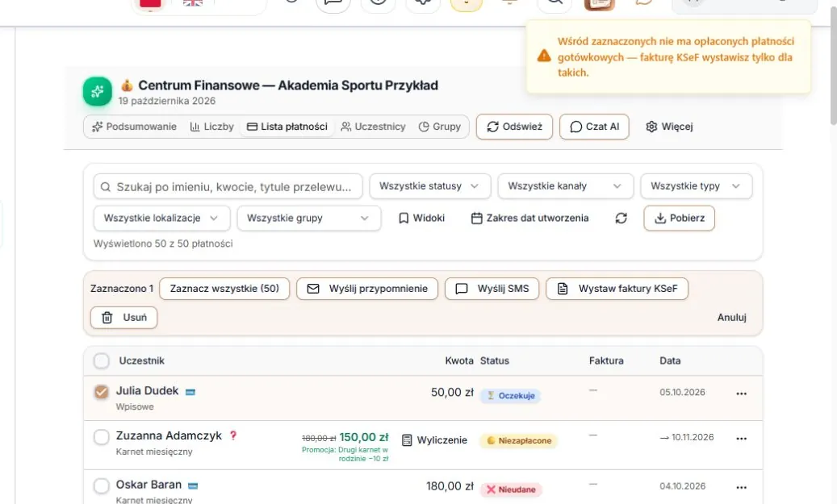Open the Wszystkie statusy dropdown
Screen dimensions: 837x504
coord(429,186)
